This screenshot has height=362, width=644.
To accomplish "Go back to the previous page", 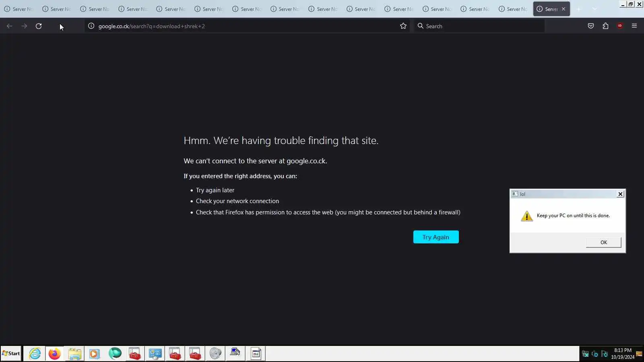I will tap(10, 26).
